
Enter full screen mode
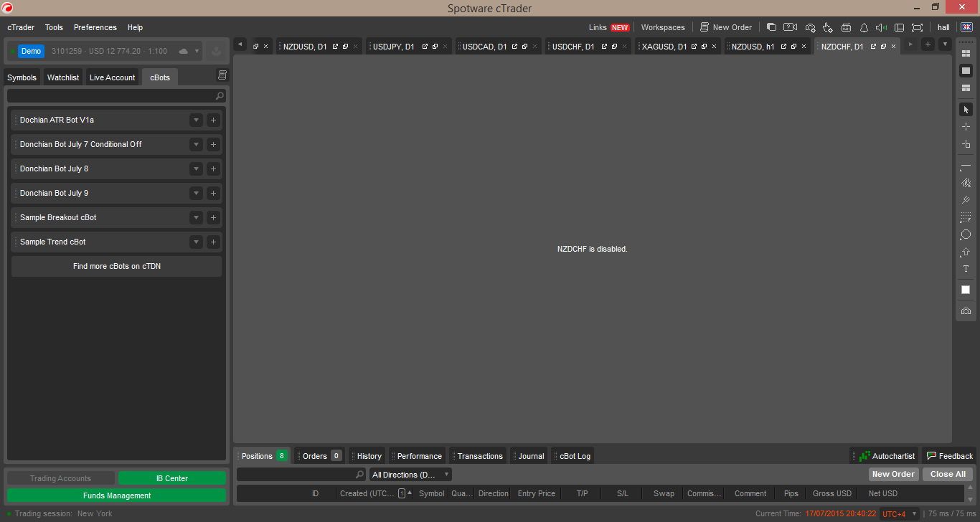click(917, 27)
